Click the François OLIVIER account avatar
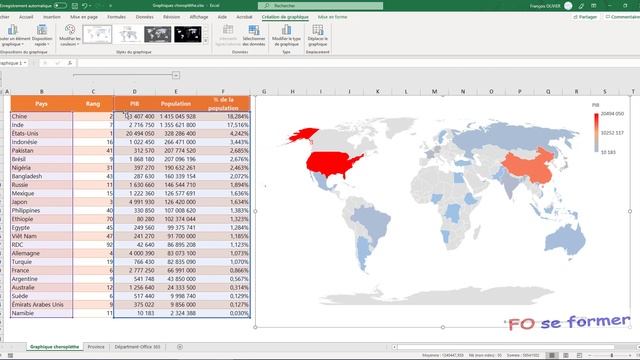The height and width of the screenshot is (360, 640). [568, 6]
